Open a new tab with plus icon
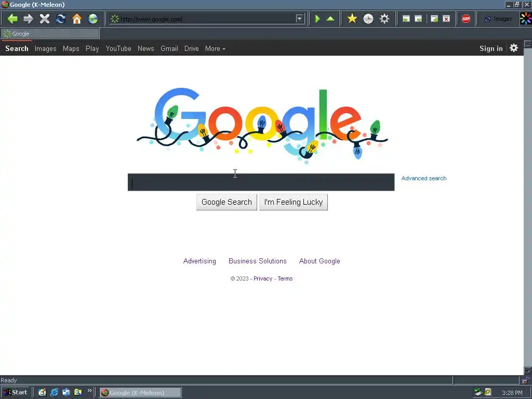This screenshot has width=532, height=399. (434, 19)
